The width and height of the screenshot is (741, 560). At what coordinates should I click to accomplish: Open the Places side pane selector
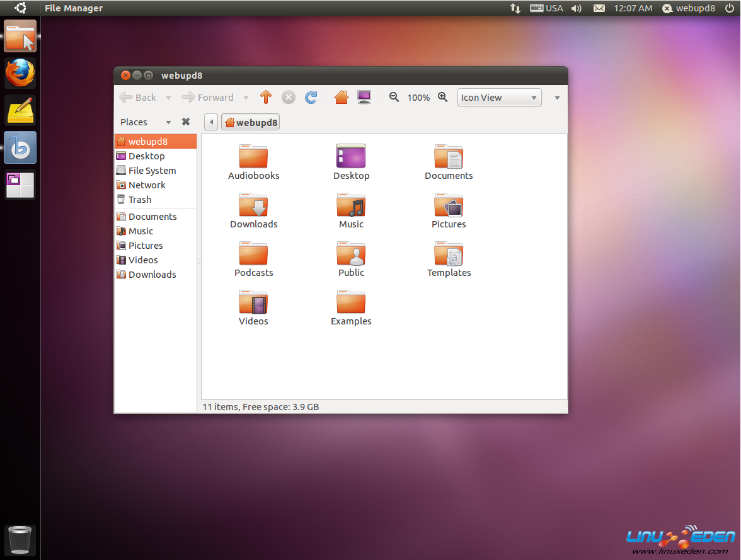point(146,122)
